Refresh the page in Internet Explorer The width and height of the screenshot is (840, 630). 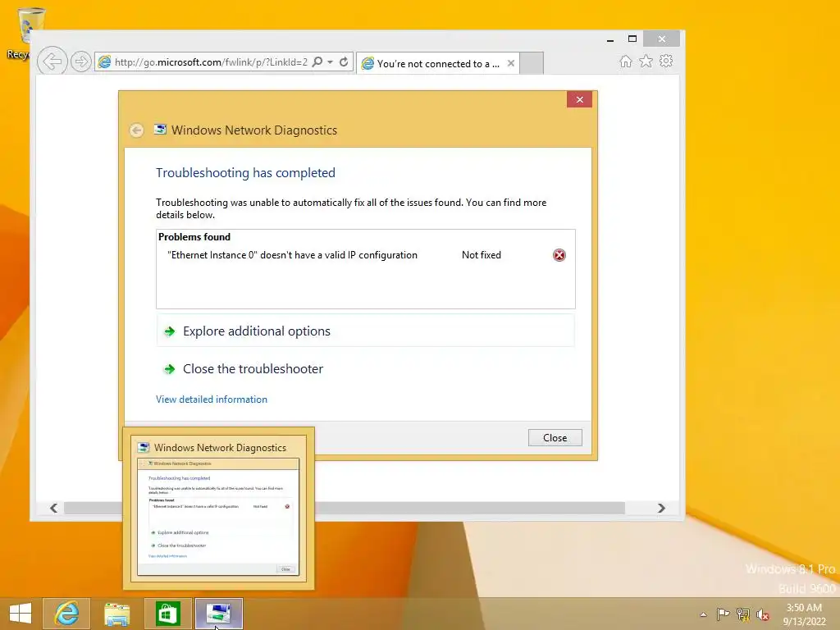point(344,62)
